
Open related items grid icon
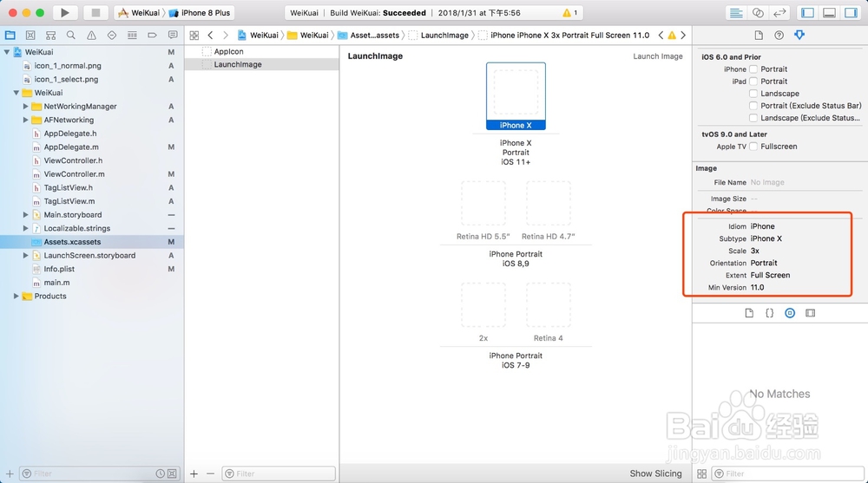point(194,35)
